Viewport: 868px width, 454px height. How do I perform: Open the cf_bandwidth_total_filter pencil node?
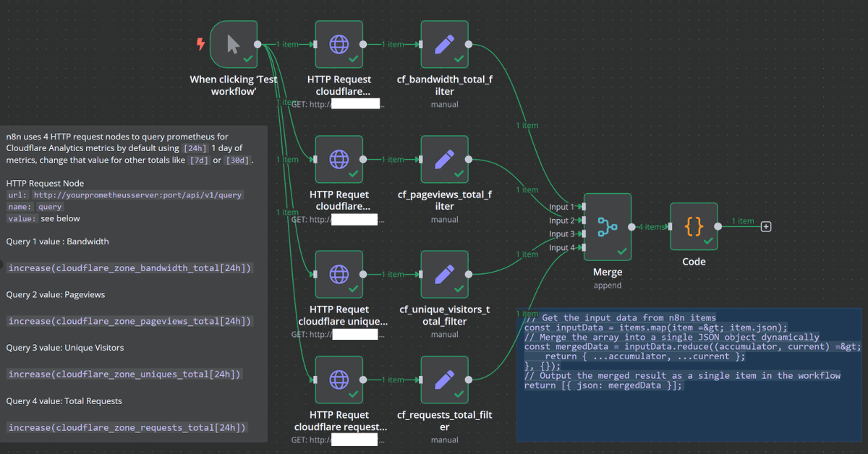445,44
